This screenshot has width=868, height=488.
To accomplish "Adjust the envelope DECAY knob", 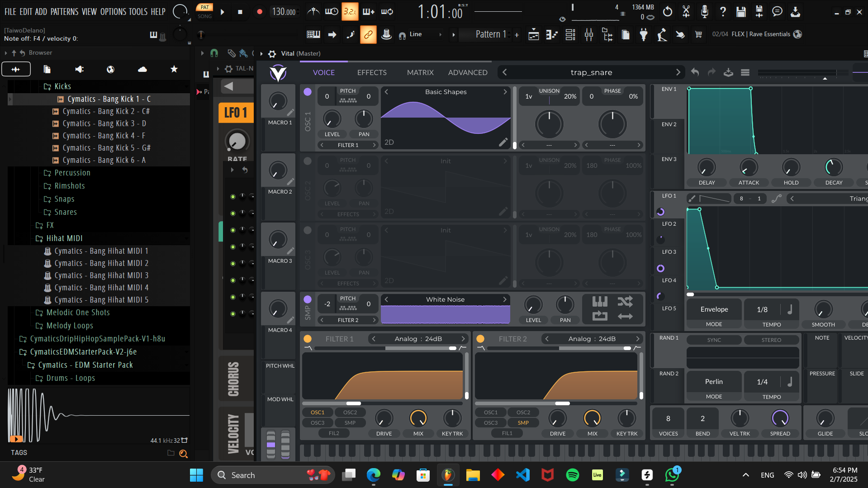I will click(x=834, y=167).
